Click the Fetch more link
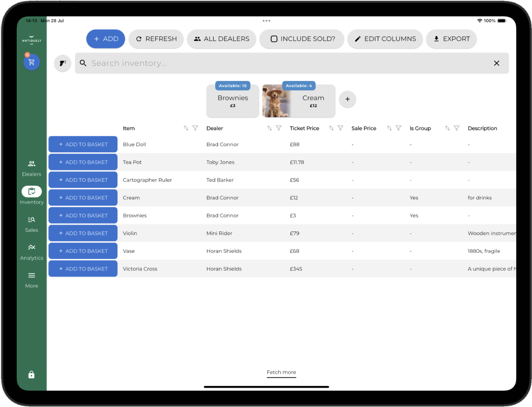 click(x=281, y=372)
